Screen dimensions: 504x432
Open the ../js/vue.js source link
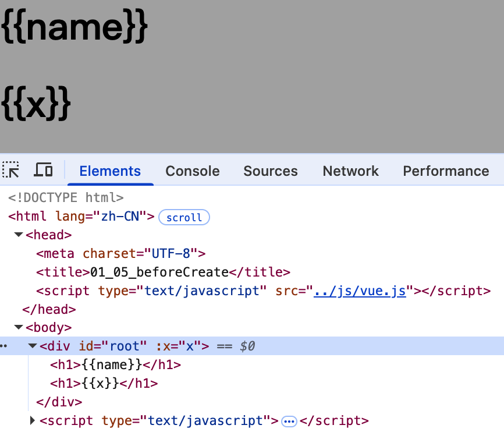[359, 291]
